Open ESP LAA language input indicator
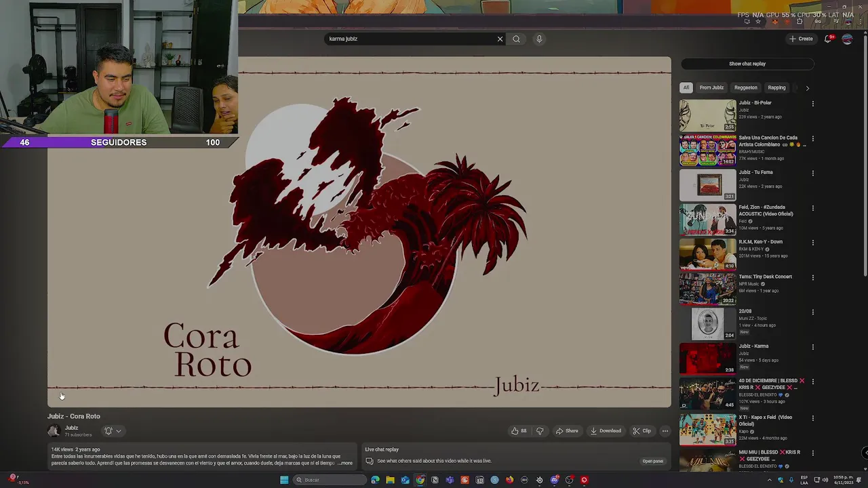Screen dimensions: 868x488 pos(804,480)
